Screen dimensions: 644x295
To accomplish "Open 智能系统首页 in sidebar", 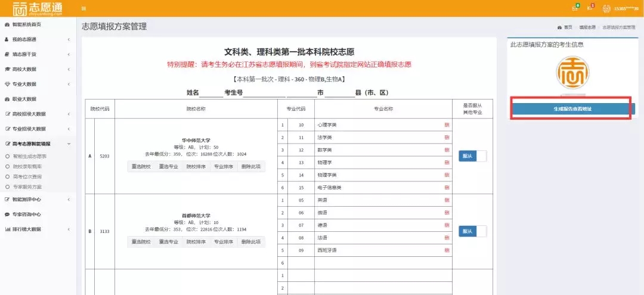I will [24, 24].
